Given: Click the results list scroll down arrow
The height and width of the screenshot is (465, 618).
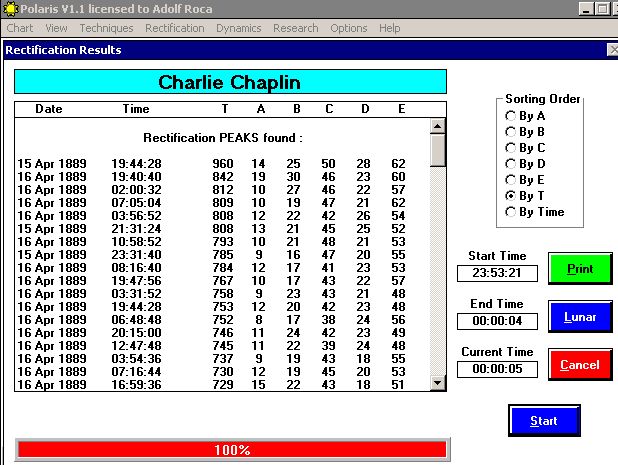Looking at the screenshot, I should pos(437,383).
